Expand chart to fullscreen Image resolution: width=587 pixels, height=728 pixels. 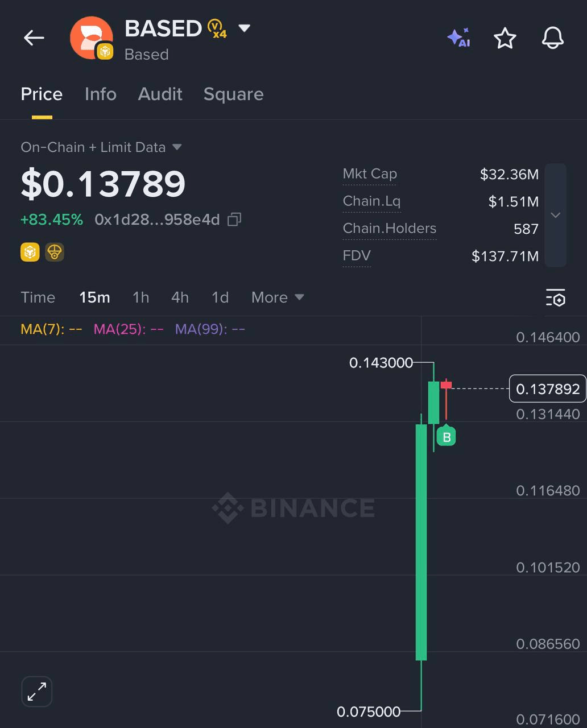[37, 692]
